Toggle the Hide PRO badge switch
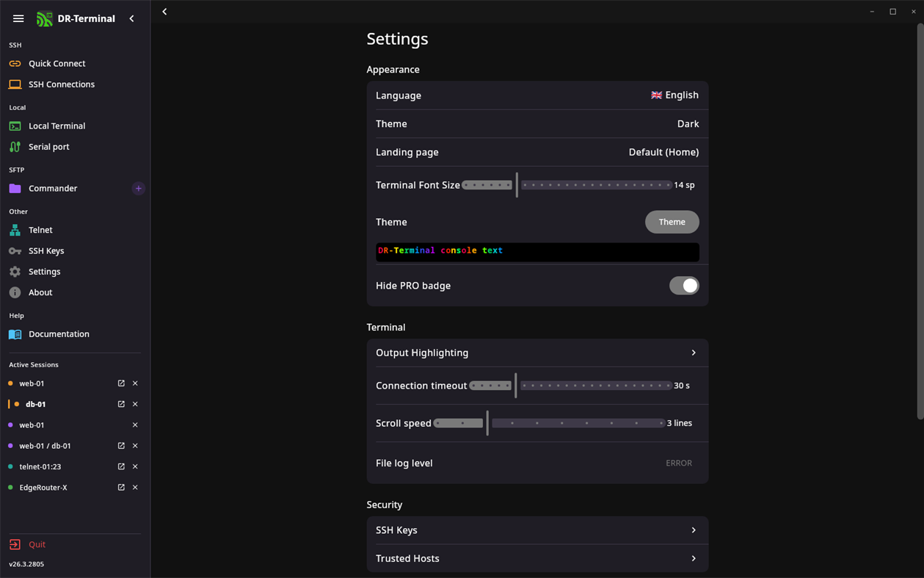This screenshot has height=578, width=924. [x=684, y=286]
